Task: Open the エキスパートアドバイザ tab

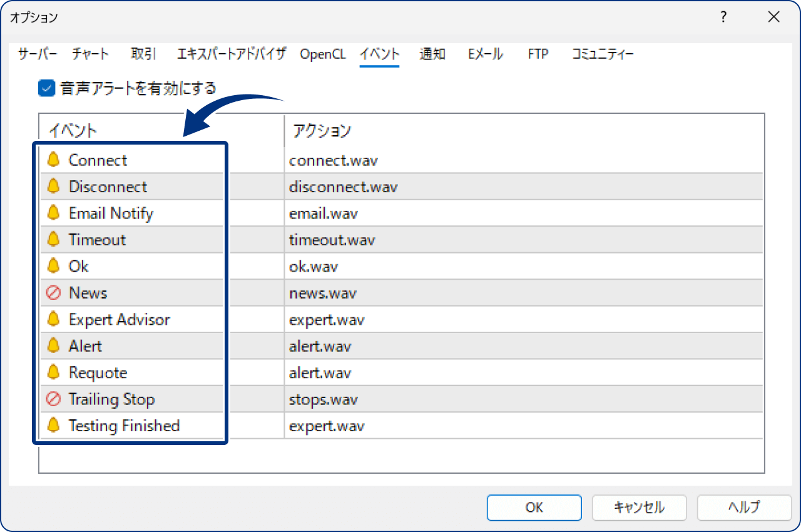Action: pyautogui.click(x=232, y=54)
